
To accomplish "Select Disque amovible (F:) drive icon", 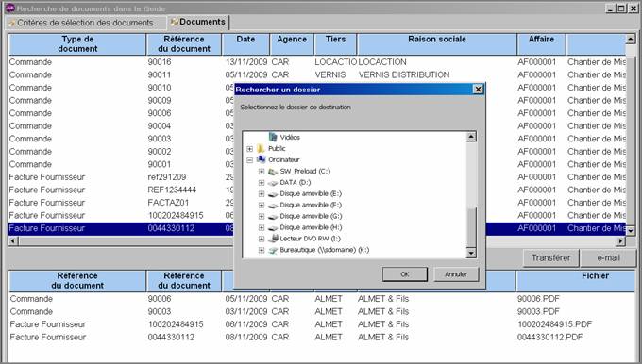I will 273,205.
